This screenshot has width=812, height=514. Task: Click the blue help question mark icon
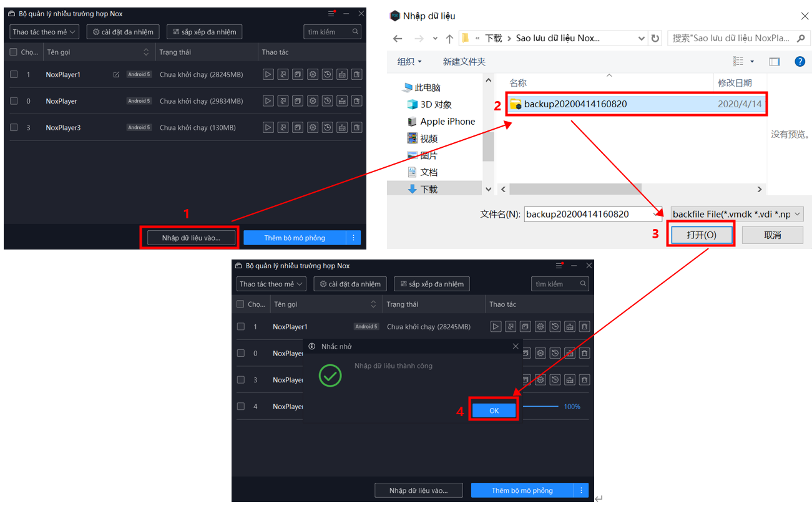click(x=800, y=61)
